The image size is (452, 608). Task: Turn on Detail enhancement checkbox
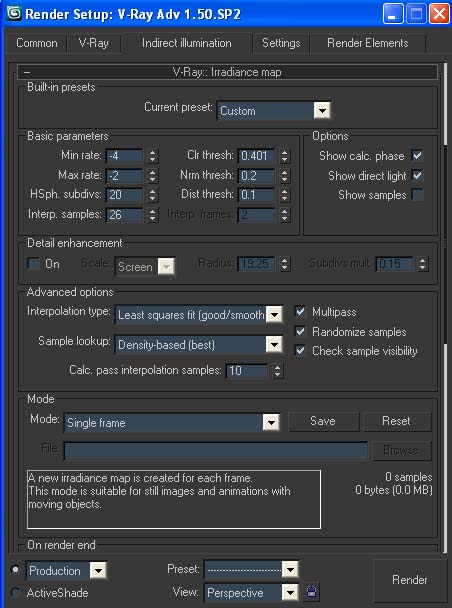(33, 264)
